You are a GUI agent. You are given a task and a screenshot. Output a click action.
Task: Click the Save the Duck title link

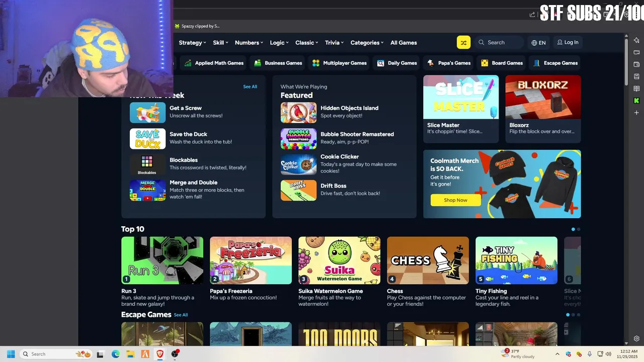(188, 134)
